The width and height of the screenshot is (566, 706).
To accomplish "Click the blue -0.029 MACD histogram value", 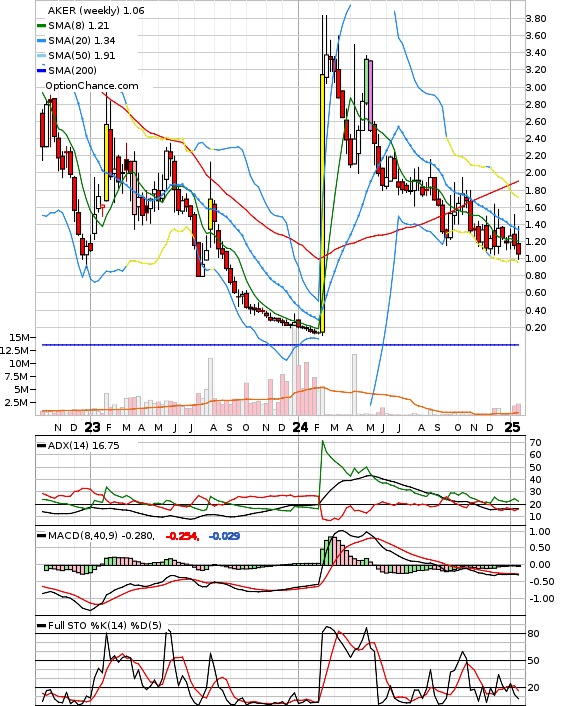I will coord(225,536).
